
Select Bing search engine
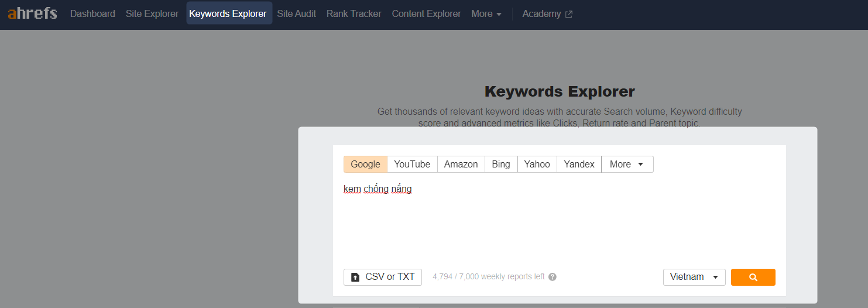pyautogui.click(x=501, y=165)
